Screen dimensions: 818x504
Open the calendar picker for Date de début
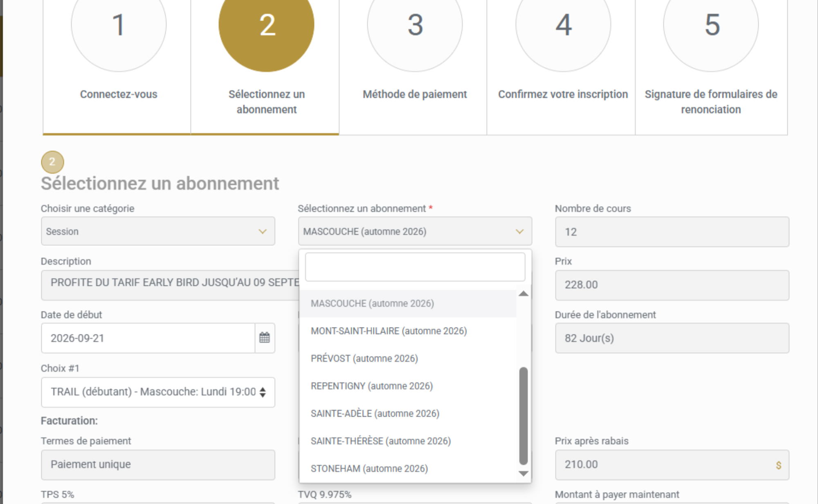point(265,338)
